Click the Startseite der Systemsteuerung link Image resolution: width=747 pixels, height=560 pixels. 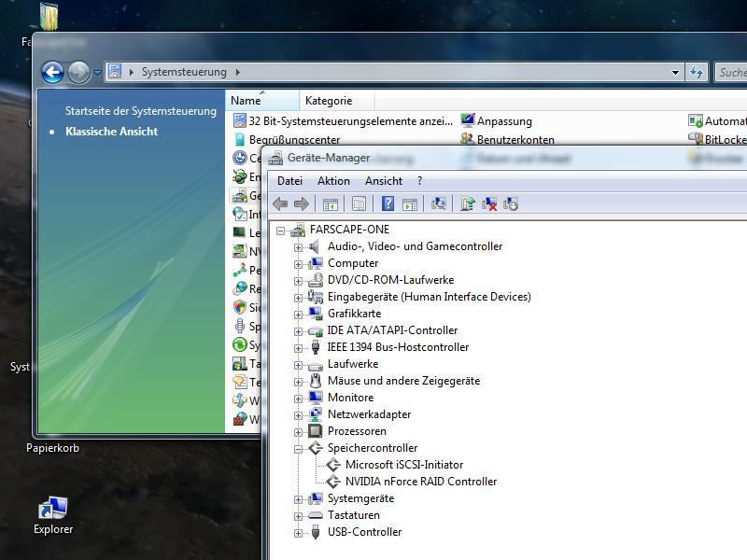[x=141, y=111]
